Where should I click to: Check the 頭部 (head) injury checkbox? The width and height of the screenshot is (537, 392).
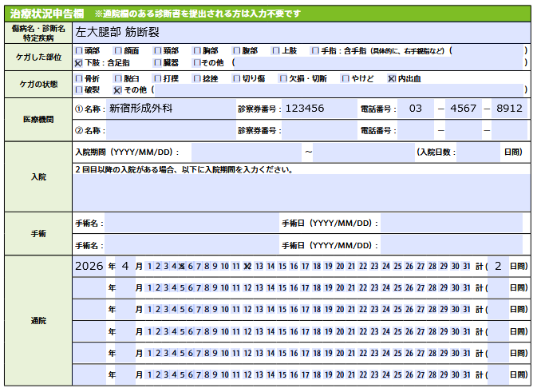pos(77,50)
